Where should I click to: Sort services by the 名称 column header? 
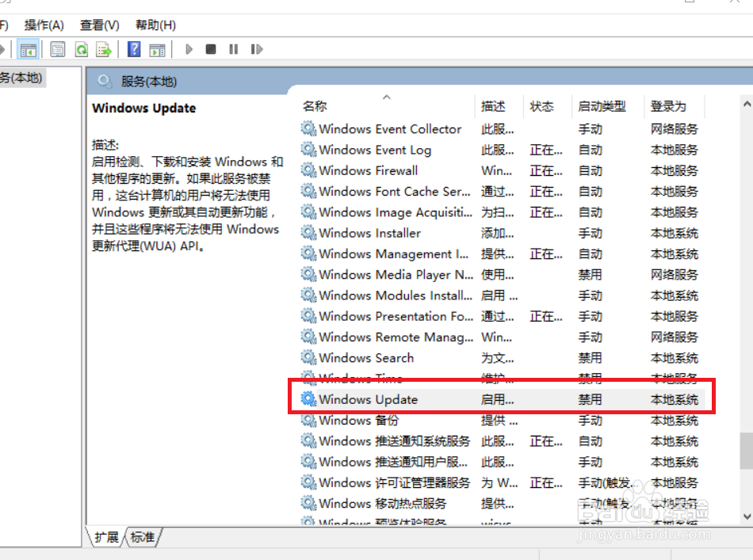[x=387, y=106]
